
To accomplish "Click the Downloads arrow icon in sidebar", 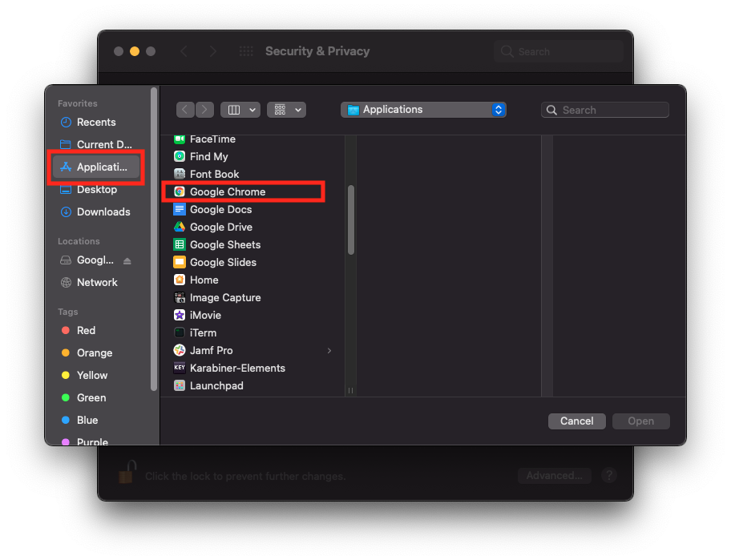I will (67, 212).
